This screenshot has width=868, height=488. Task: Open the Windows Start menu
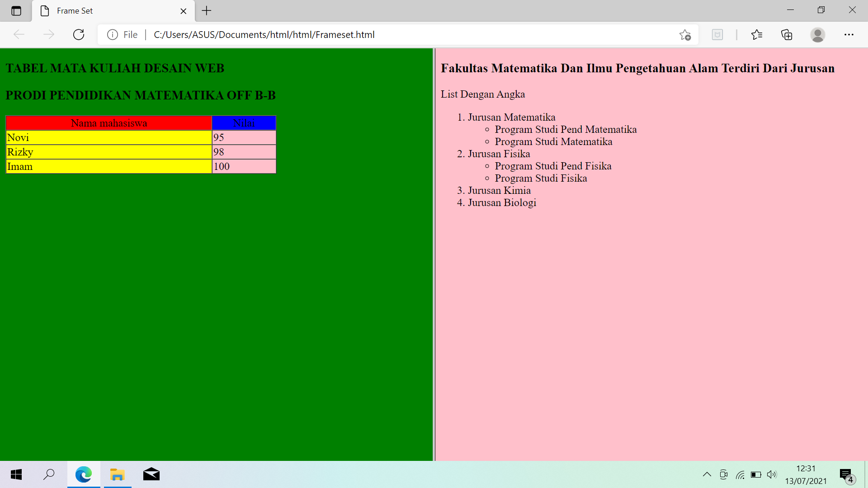pyautogui.click(x=16, y=474)
